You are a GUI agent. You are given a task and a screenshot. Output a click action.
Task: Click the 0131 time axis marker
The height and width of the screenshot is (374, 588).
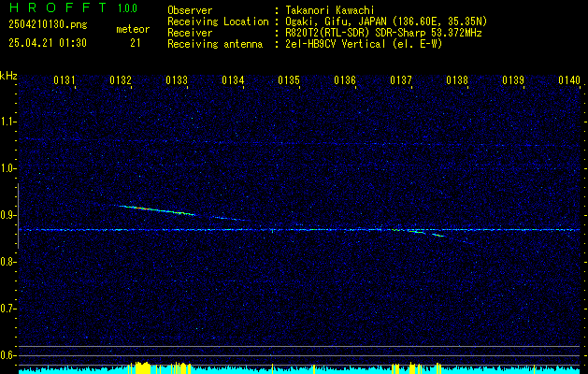(x=65, y=79)
